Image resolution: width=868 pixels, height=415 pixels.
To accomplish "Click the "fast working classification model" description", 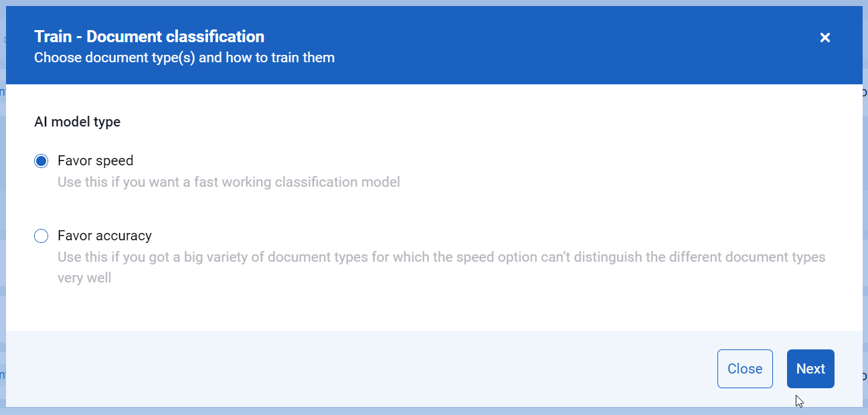I will click(229, 182).
